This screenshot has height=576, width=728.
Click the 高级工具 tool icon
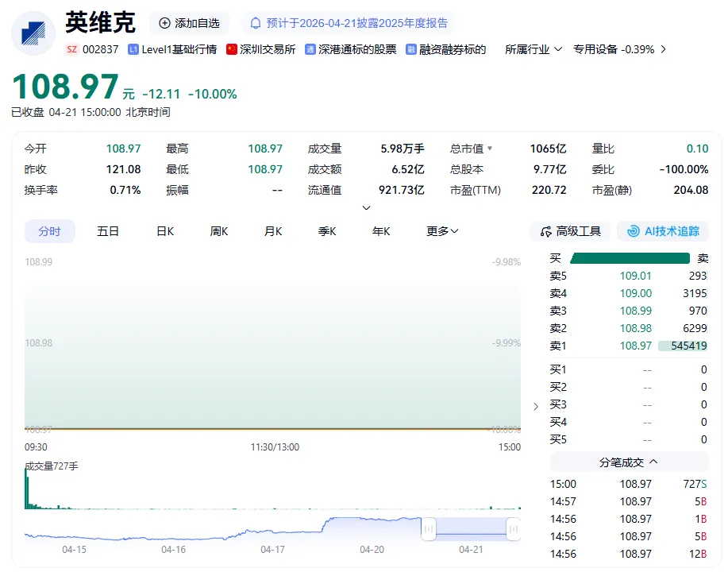pyautogui.click(x=546, y=231)
